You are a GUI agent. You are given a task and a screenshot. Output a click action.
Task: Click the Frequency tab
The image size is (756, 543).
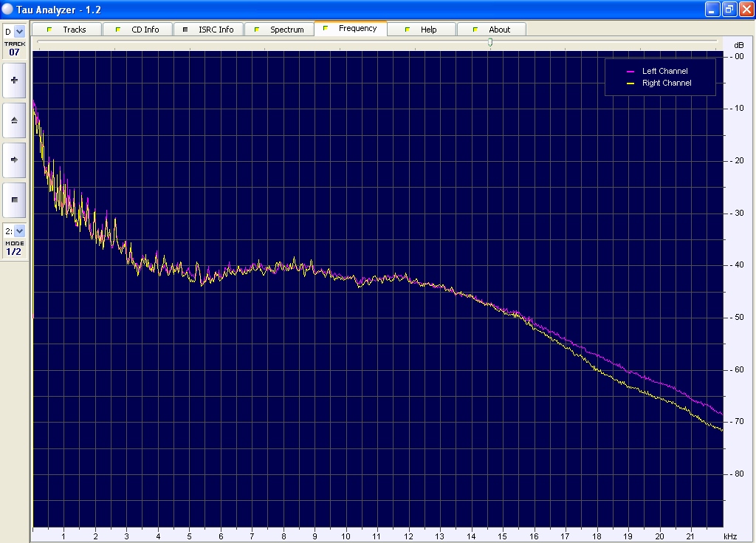coord(351,29)
